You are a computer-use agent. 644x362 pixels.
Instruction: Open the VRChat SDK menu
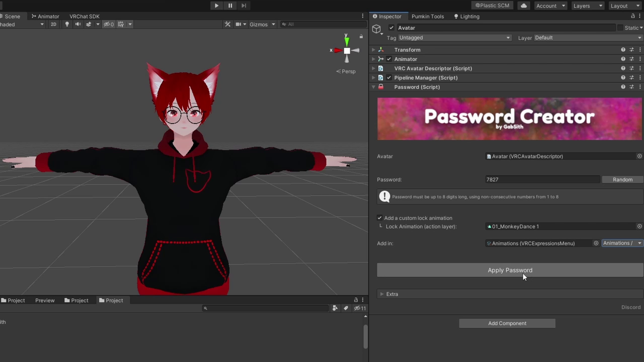coord(84,16)
